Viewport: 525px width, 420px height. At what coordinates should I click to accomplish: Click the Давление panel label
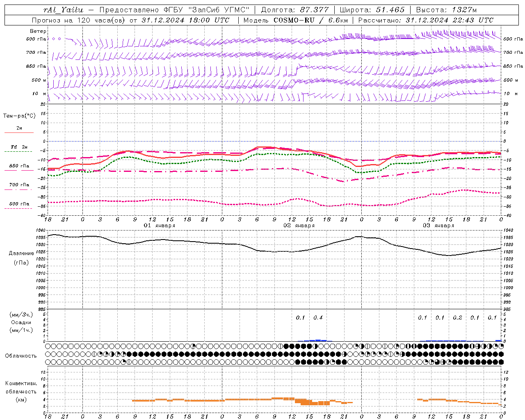[21, 253]
